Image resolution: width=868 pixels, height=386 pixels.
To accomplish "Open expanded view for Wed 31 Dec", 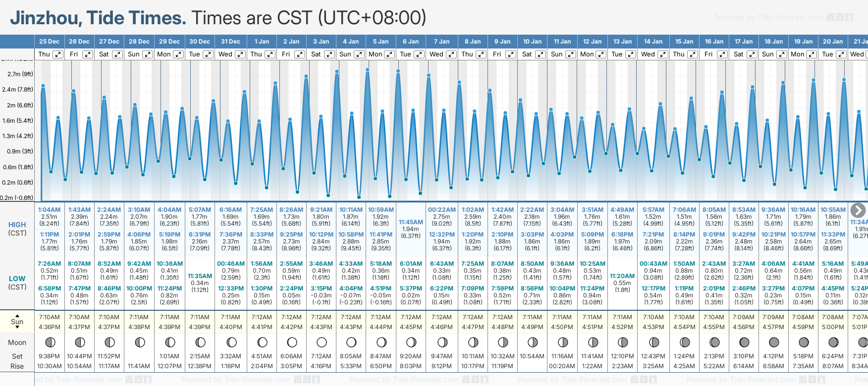I will (x=240, y=54).
